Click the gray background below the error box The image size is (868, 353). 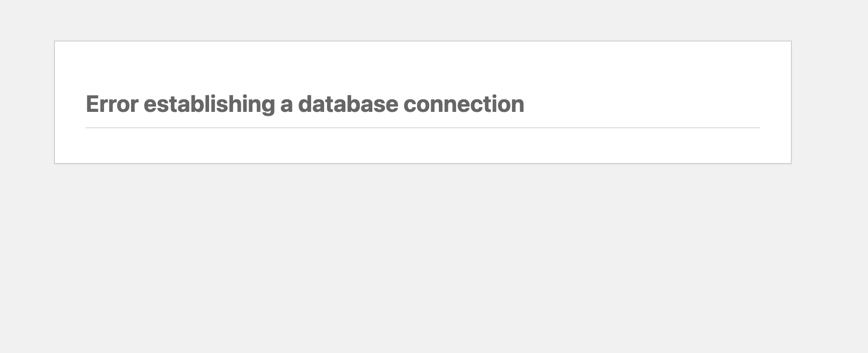pos(422,256)
